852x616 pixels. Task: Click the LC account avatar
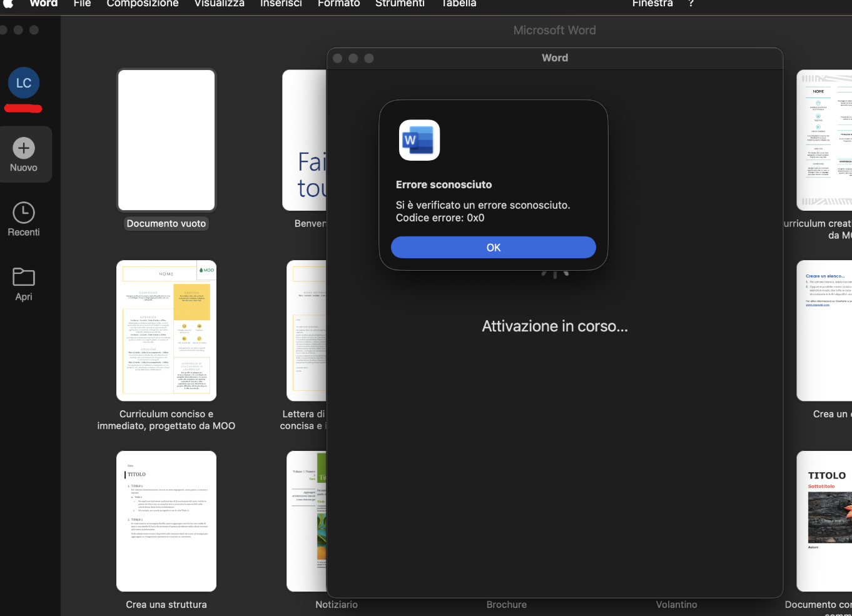24,83
